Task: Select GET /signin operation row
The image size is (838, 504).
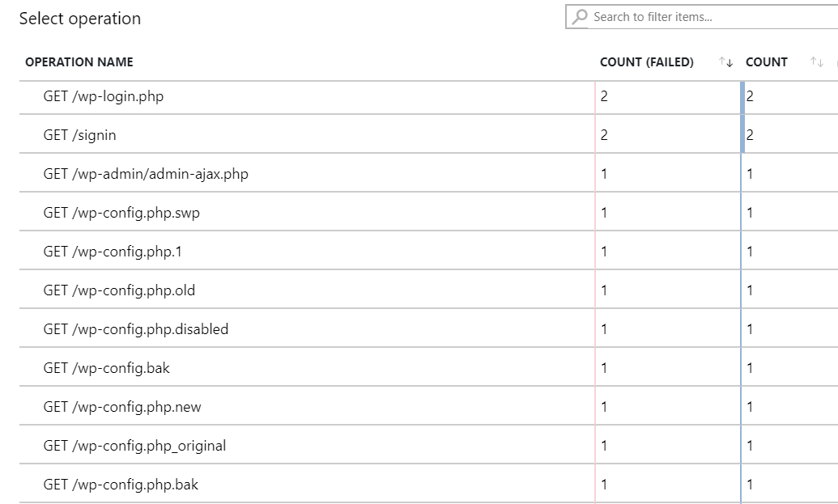Action: (428, 134)
